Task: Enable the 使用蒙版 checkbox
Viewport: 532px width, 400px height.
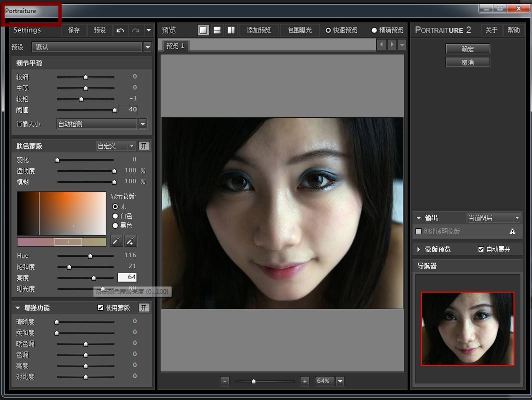Action: tap(100, 308)
